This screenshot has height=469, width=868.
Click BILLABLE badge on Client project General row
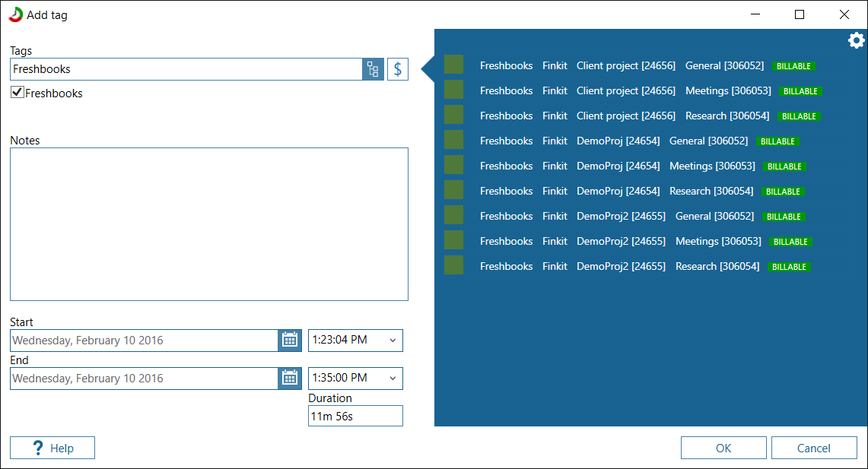pos(793,66)
